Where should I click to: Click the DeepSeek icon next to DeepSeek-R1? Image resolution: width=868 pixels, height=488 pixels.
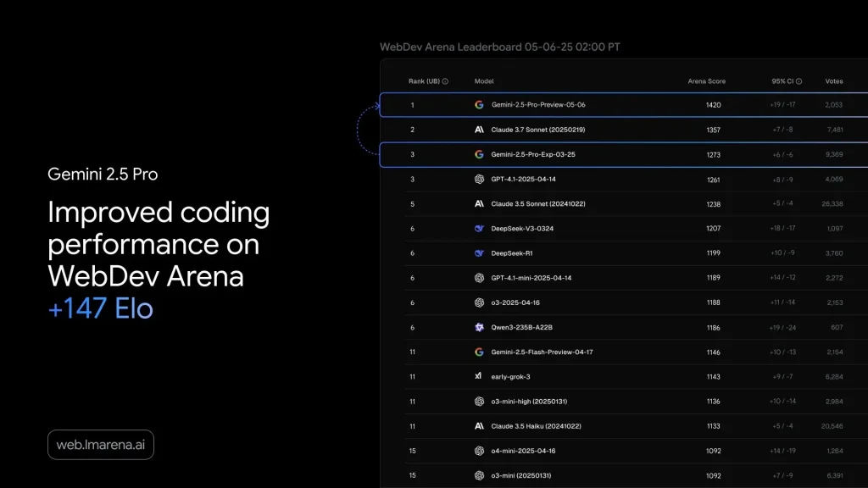pos(477,252)
